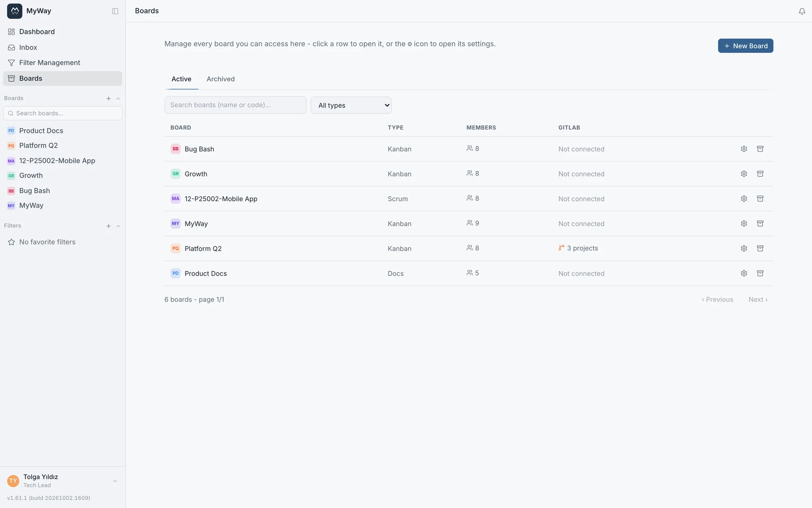Archive the 12-P25002-Mobile App board
The image size is (812, 508).
[x=760, y=199]
